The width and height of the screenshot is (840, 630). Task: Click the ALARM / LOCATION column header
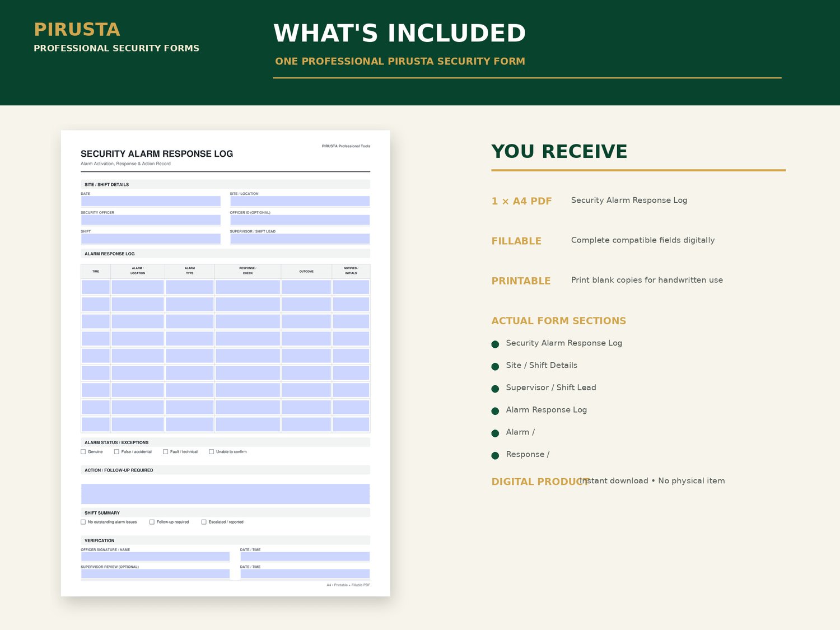[138, 272]
